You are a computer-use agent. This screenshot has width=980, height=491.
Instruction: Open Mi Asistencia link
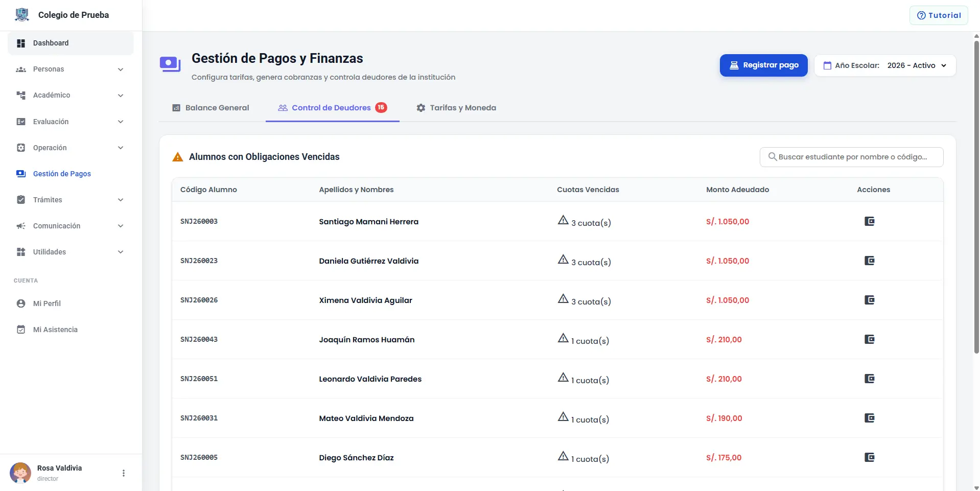[71, 330]
